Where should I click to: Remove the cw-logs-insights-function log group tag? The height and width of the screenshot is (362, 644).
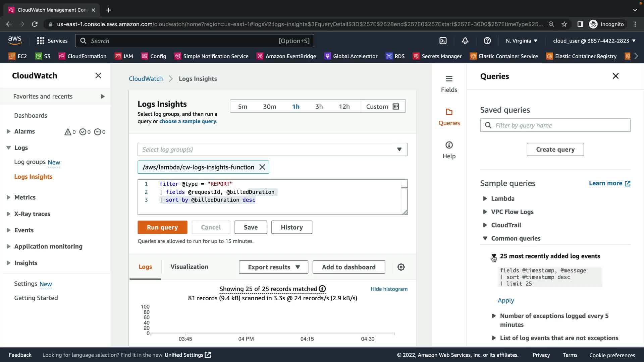pyautogui.click(x=262, y=167)
